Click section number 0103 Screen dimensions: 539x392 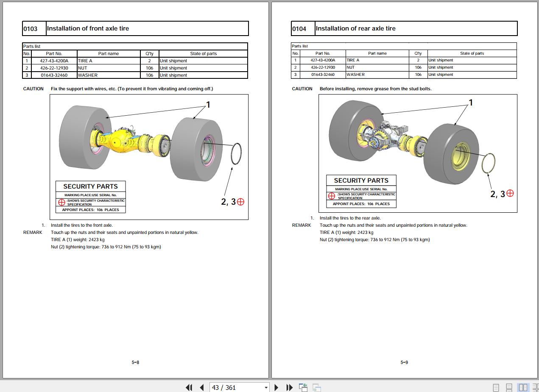(x=30, y=29)
